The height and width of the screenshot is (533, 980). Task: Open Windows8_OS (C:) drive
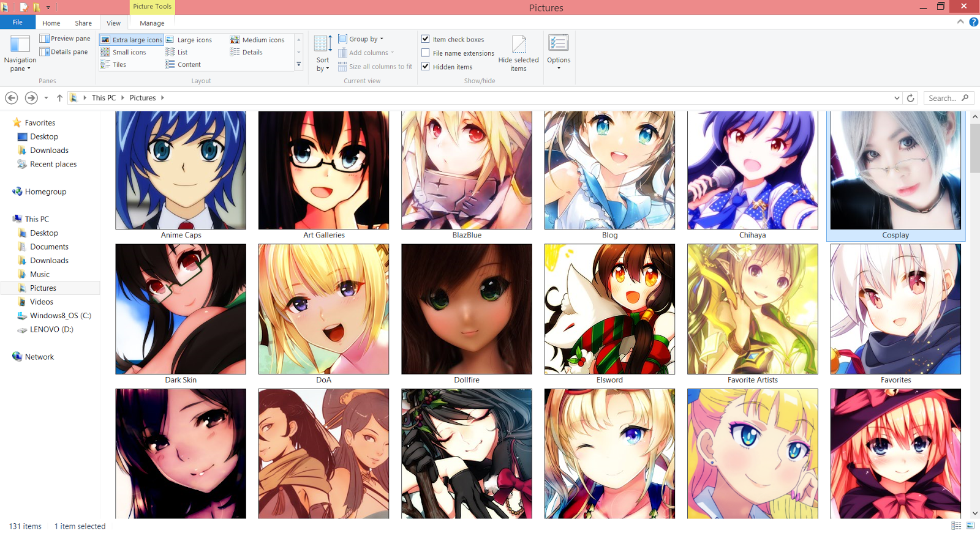pyautogui.click(x=55, y=316)
